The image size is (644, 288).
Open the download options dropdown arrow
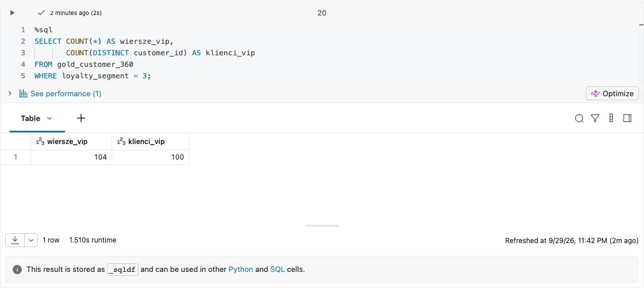click(31, 240)
